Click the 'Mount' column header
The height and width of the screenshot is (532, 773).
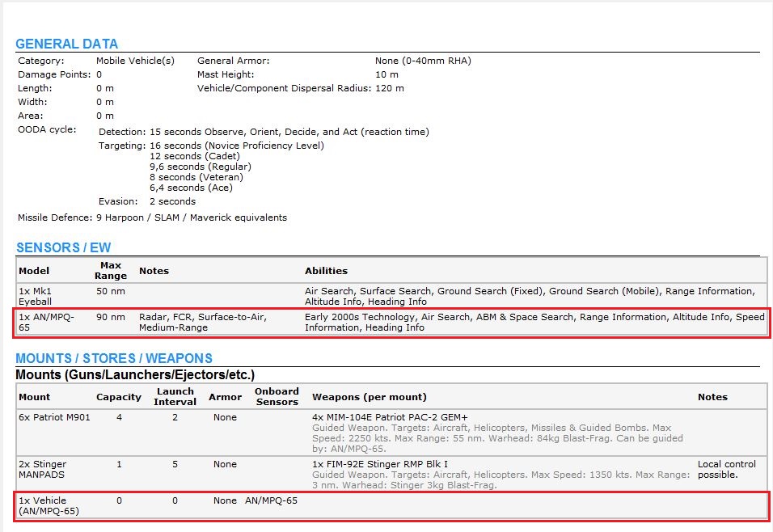[35, 397]
